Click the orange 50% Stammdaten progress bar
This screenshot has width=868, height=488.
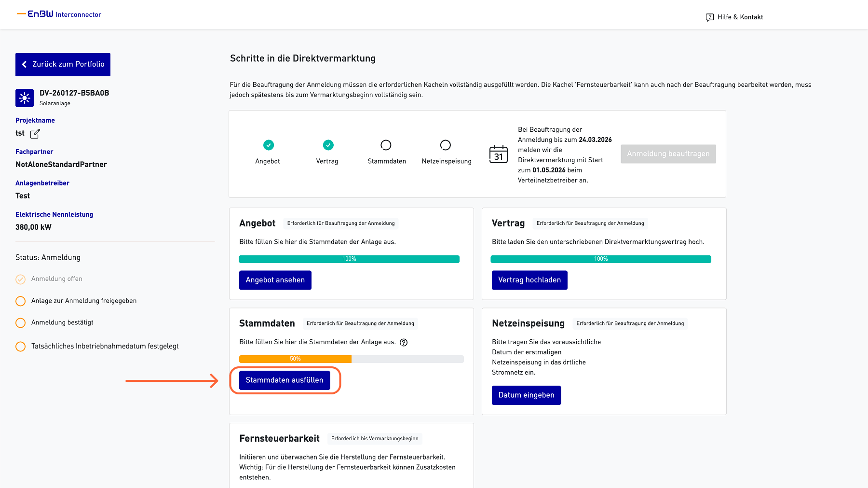point(295,359)
